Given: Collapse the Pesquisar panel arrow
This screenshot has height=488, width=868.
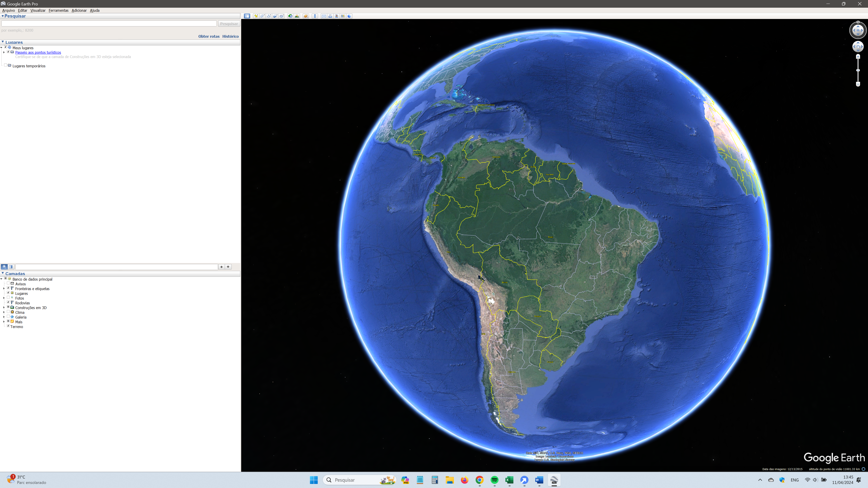Looking at the screenshot, I should [2, 16].
